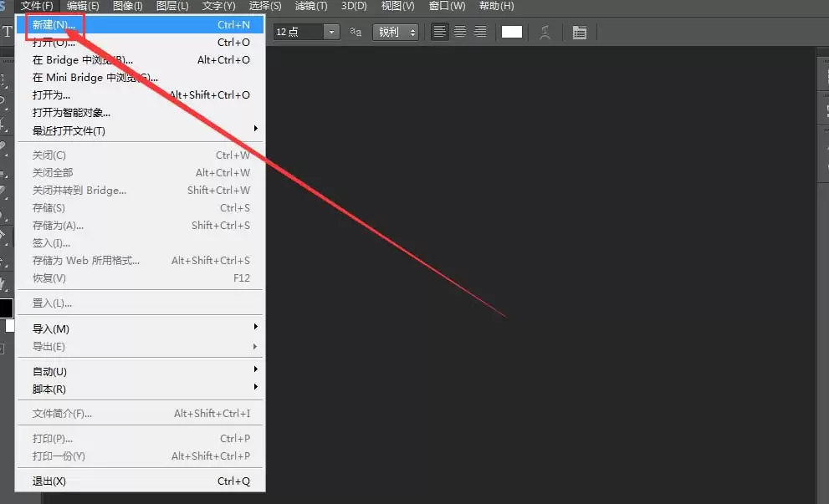
Task: Open the 锐利 anti-alias dropdown
Action: (396, 33)
